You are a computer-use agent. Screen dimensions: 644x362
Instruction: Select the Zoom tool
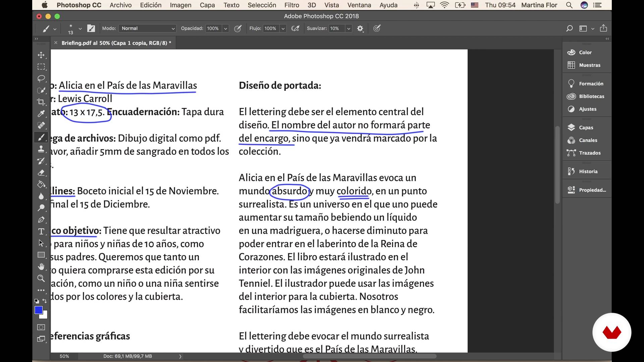tap(41, 278)
